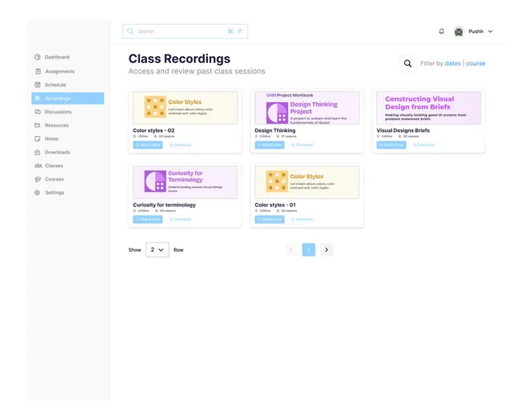Open the Color styles - 02 thumbnail

[185, 107]
